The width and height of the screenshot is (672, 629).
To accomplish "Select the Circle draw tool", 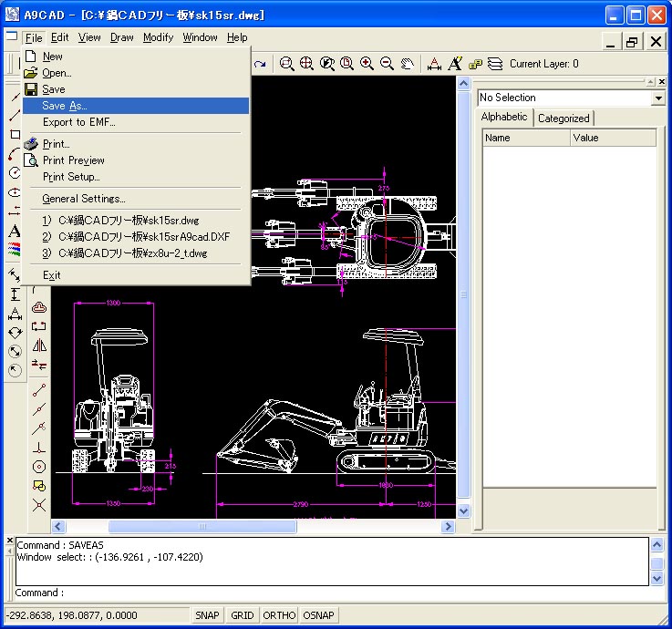I will pyautogui.click(x=15, y=173).
